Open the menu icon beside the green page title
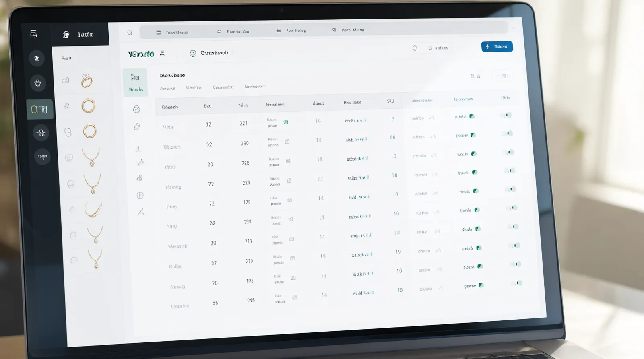The image size is (644, 359). pyautogui.click(x=162, y=53)
